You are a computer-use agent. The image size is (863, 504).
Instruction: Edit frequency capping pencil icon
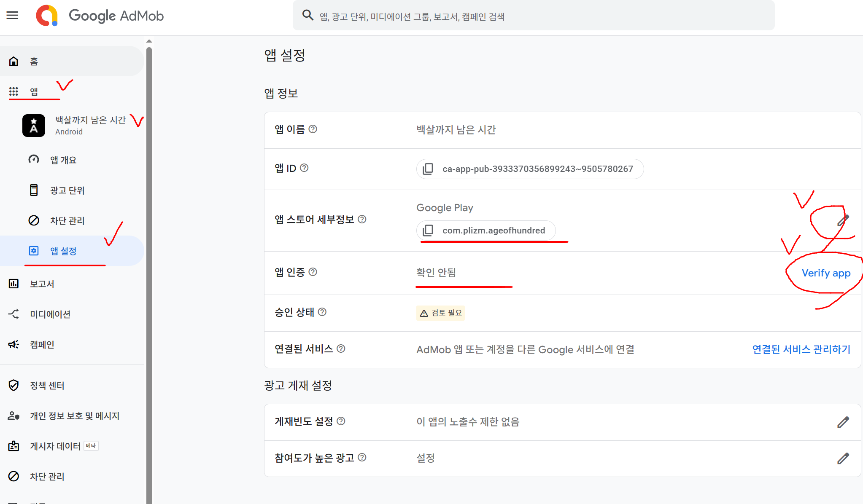[843, 422]
